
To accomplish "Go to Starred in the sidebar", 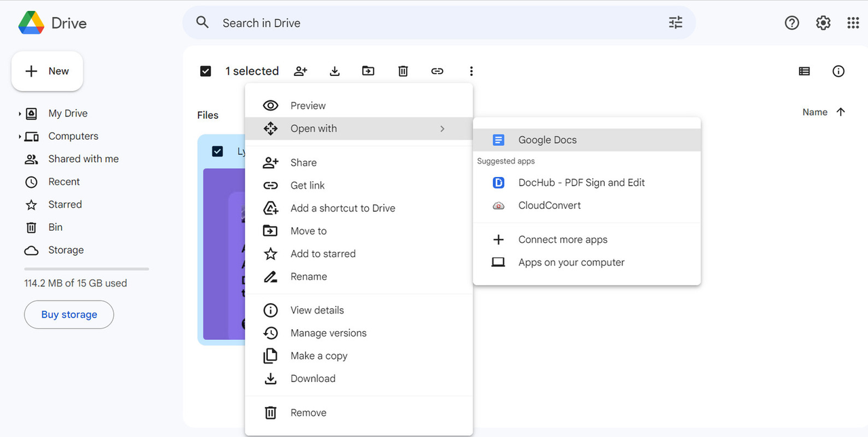I will [65, 204].
